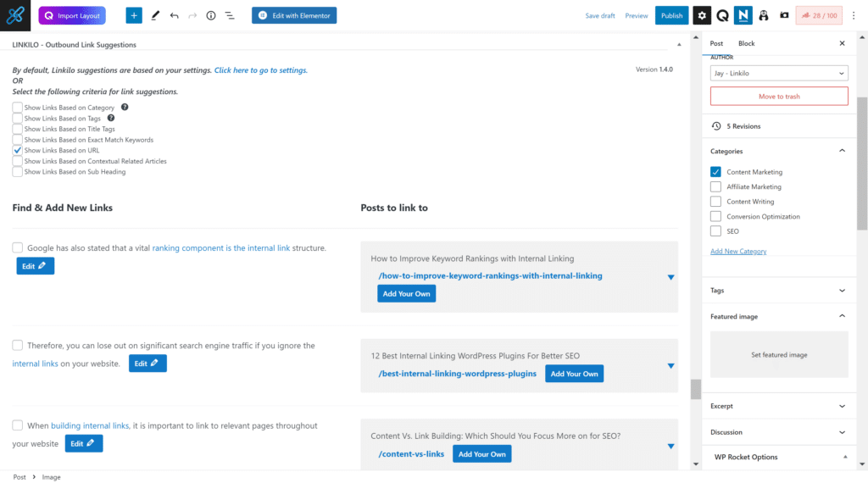The height and width of the screenshot is (483, 868).
Task: Check the Affiliate Marketing category
Action: tap(715, 187)
